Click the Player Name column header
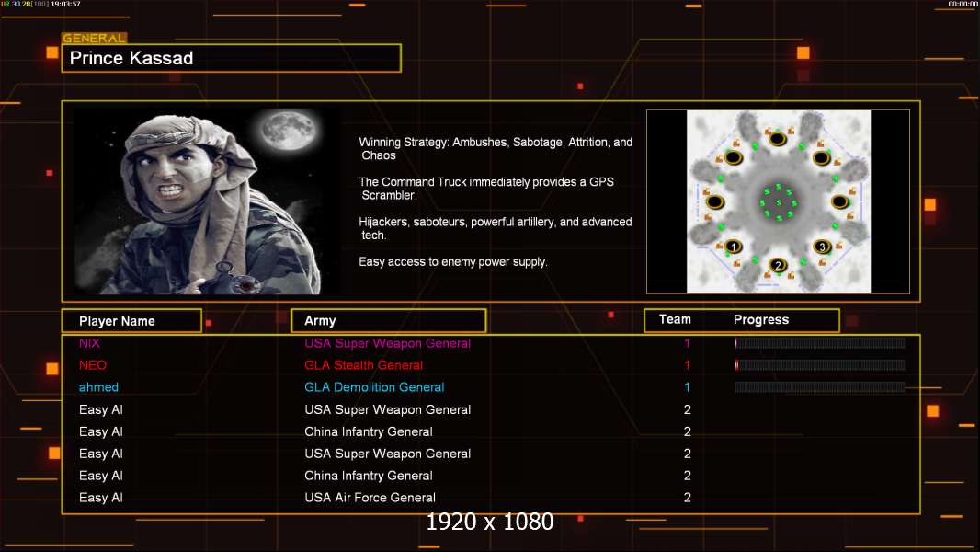The height and width of the screenshot is (552, 980). pos(131,321)
